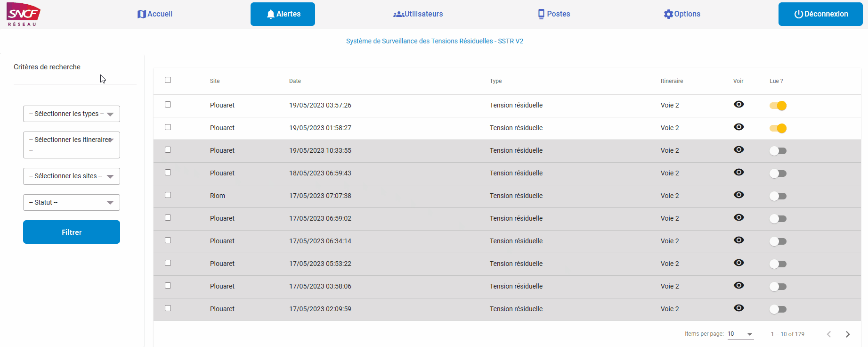Expand the 'Sélectionner les sites' dropdown

(x=72, y=176)
